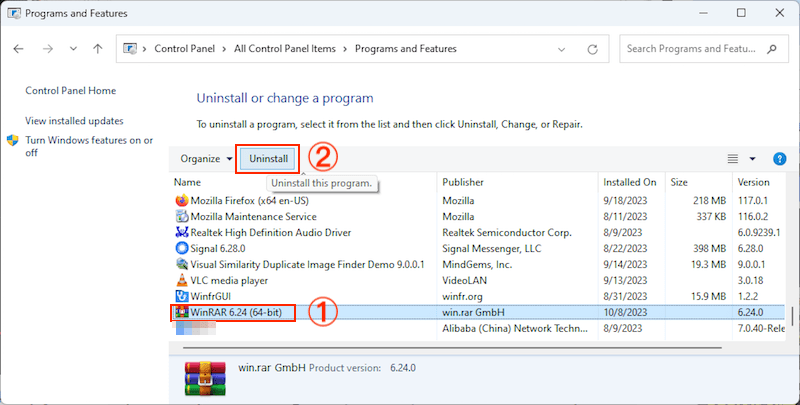Click the 6.0.9239.1 version cell
The image size is (800, 405).
click(x=759, y=232)
